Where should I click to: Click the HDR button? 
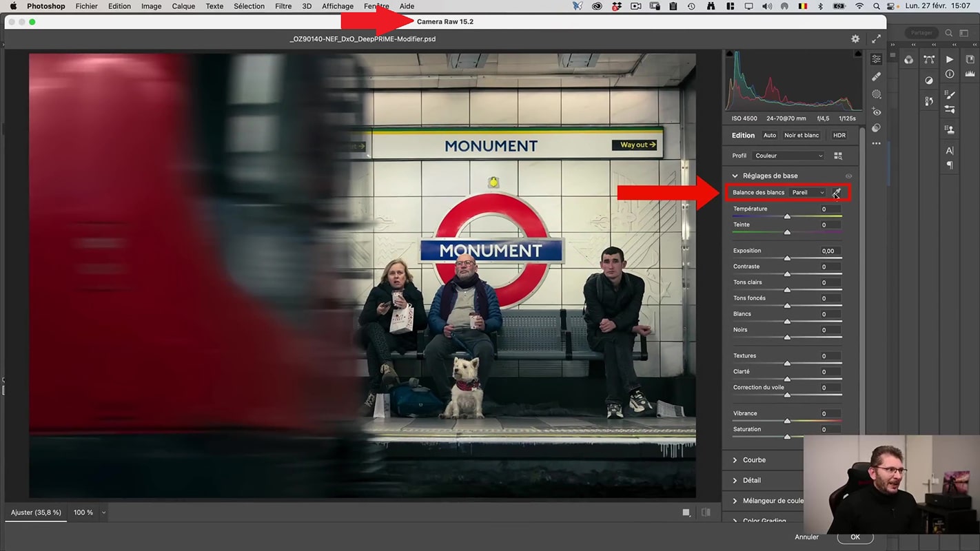click(x=839, y=136)
